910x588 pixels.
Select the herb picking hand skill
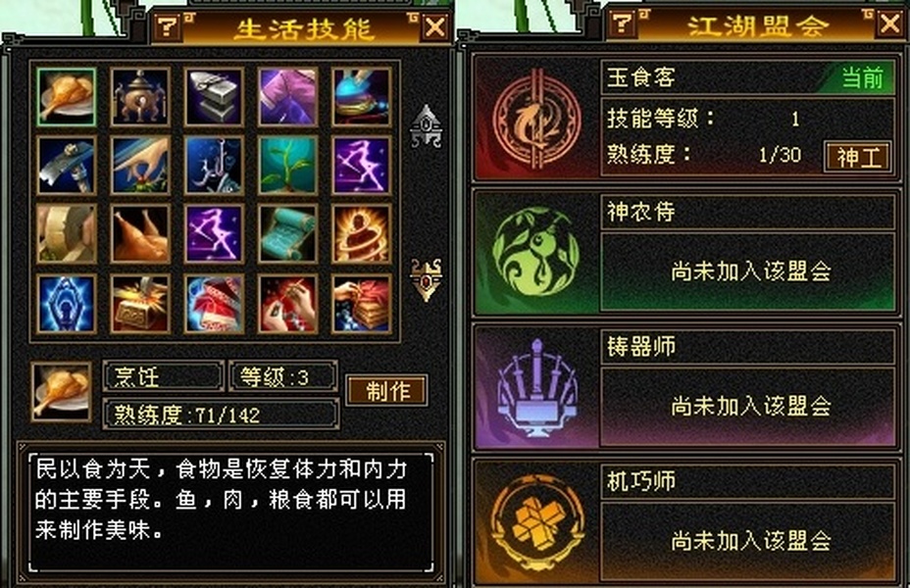(x=140, y=166)
